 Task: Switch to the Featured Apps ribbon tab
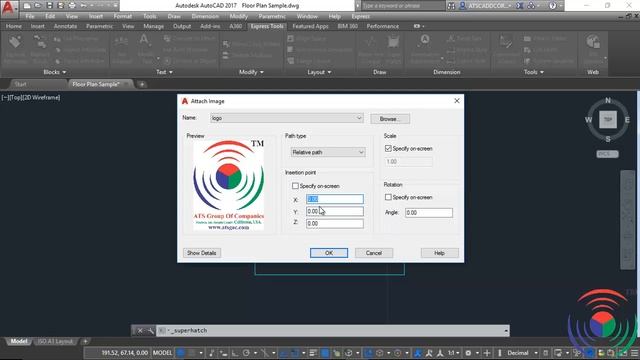click(x=310, y=26)
